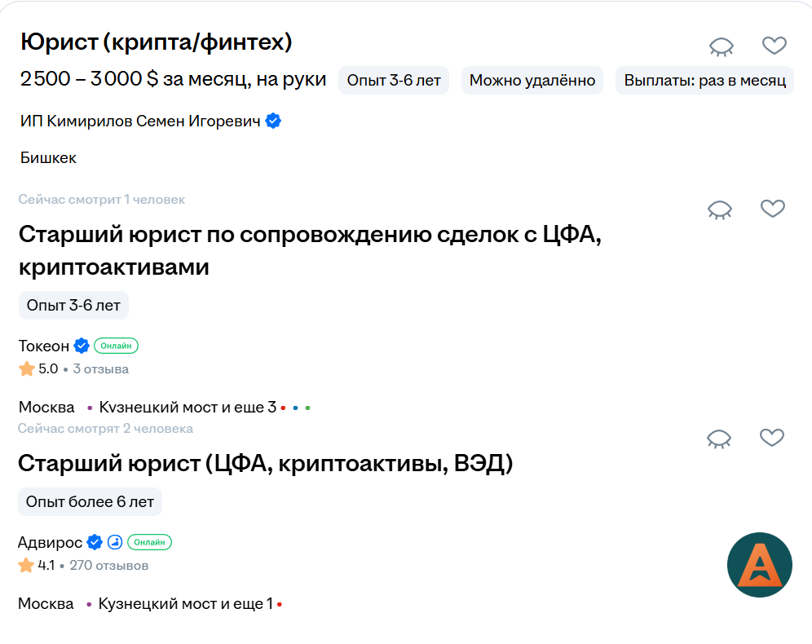Open chat on Старший юрист (ЦФА, криптоактивы, ВЭД)
Screen dimensions: 812x644
[719, 439]
